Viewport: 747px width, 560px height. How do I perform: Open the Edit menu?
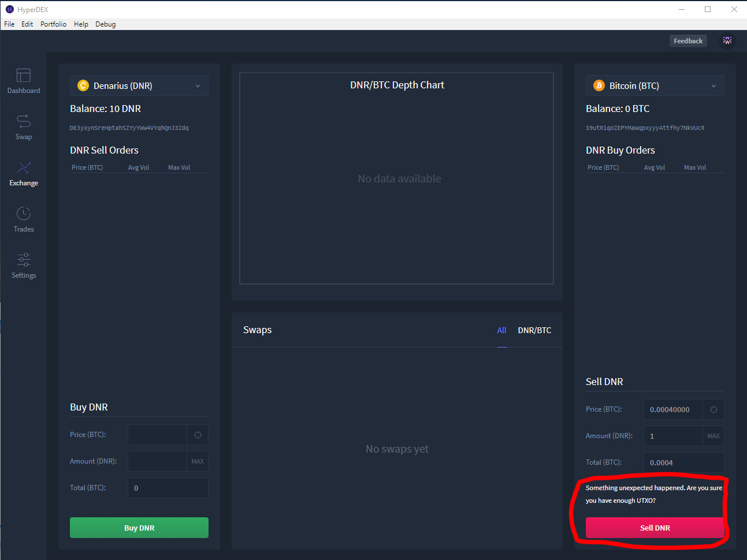27,24
